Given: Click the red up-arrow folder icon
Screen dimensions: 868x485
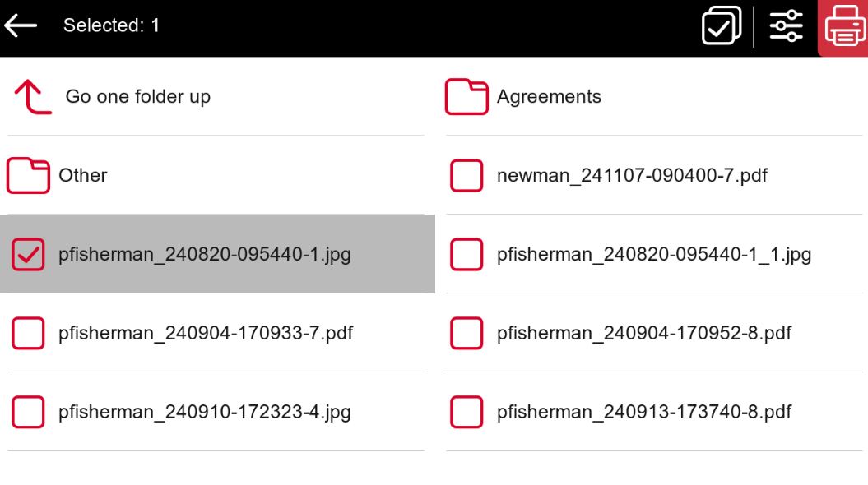Looking at the screenshot, I should (x=33, y=97).
